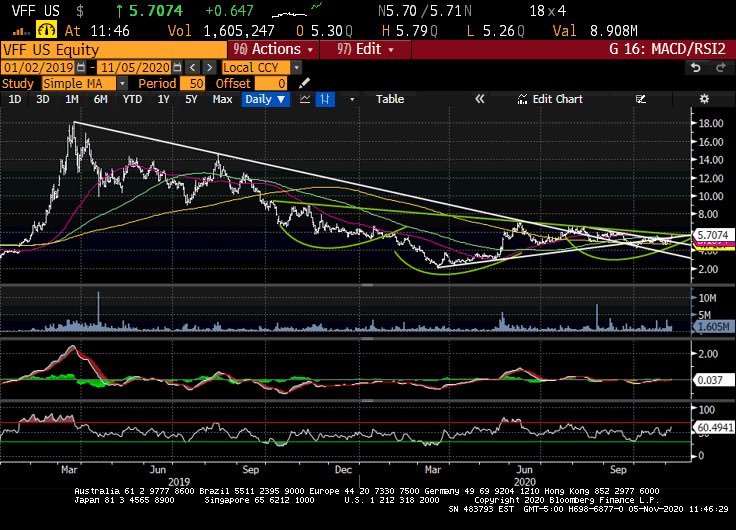Select the YTD range
Viewport: 736px width, 530px height.
coord(132,99)
